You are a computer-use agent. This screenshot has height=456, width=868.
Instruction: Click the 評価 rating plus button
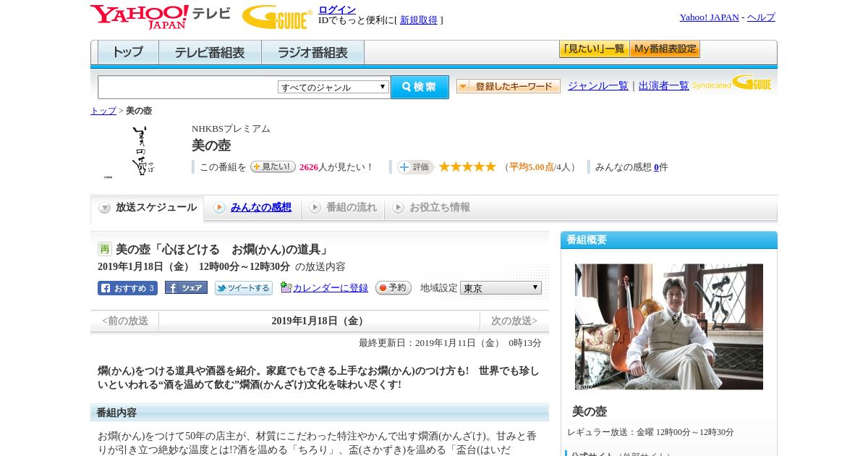(x=415, y=167)
